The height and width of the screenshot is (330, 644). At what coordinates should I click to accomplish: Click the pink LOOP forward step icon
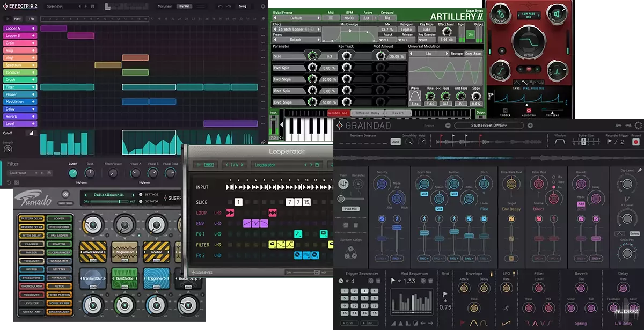pos(230,213)
